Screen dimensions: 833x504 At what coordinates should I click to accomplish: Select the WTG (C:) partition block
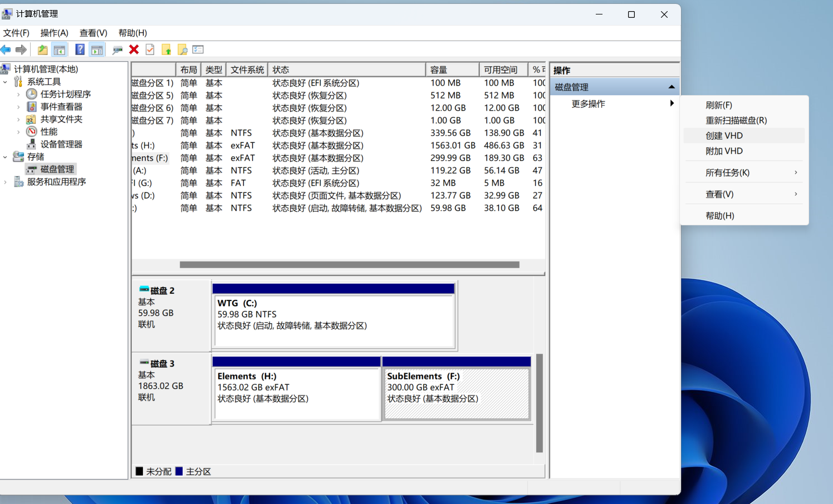click(x=334, y=317)
